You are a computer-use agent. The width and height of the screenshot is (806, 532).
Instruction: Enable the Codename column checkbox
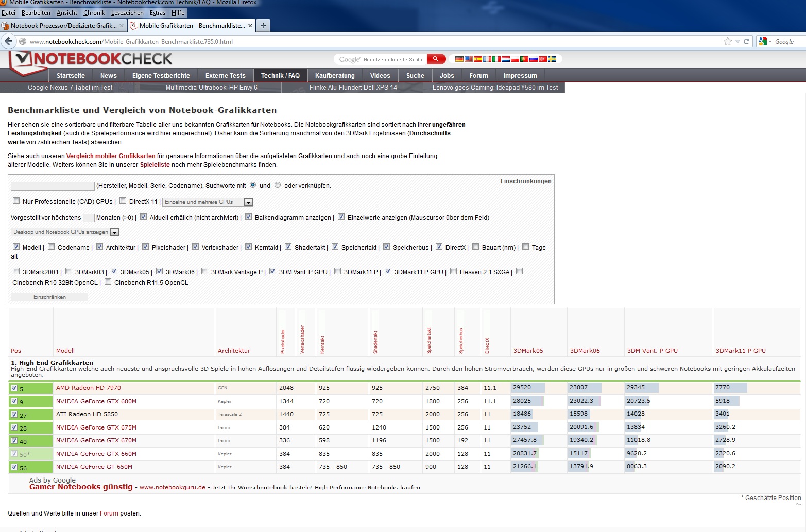pos(51,247)
